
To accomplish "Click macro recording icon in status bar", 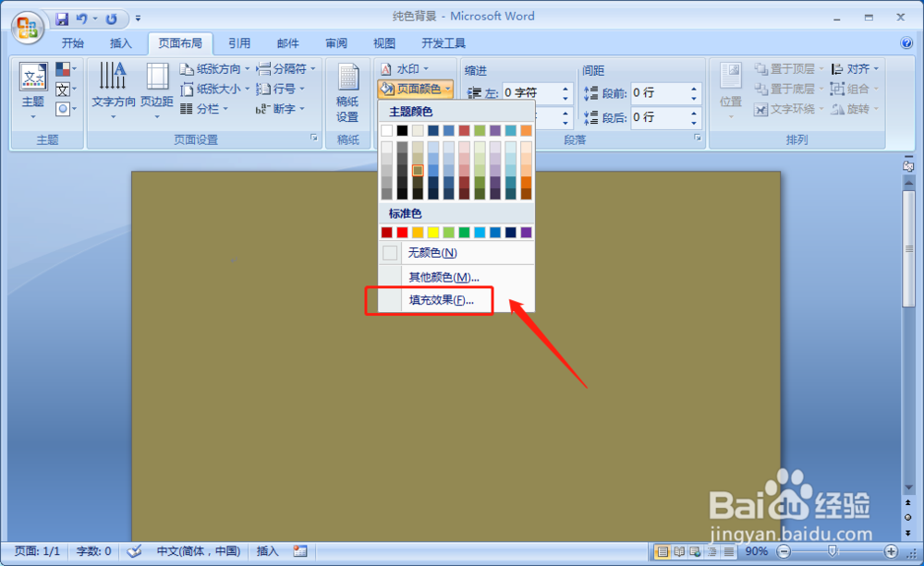I will coord(300,551).
